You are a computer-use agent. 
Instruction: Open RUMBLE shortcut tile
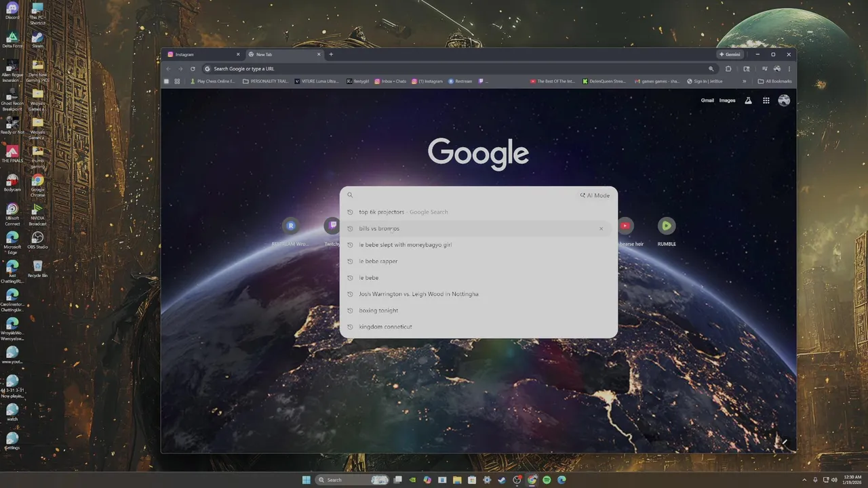point(667,230)
